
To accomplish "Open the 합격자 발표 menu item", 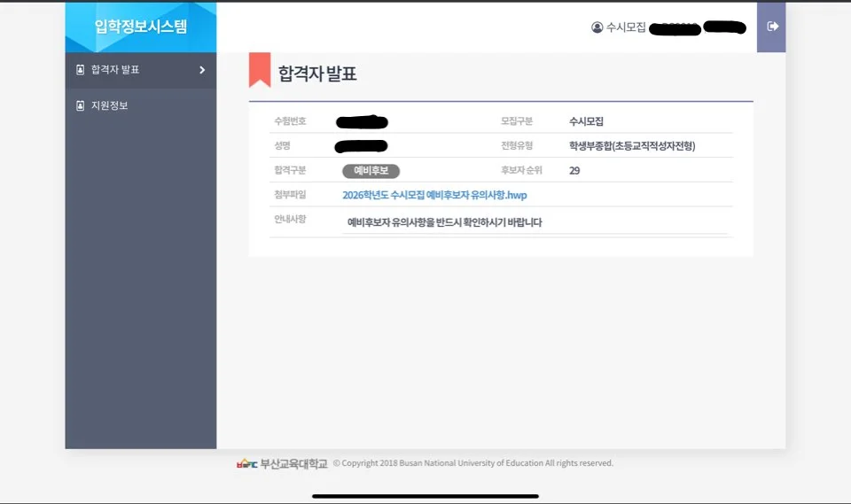I will (x=141, y=70).
